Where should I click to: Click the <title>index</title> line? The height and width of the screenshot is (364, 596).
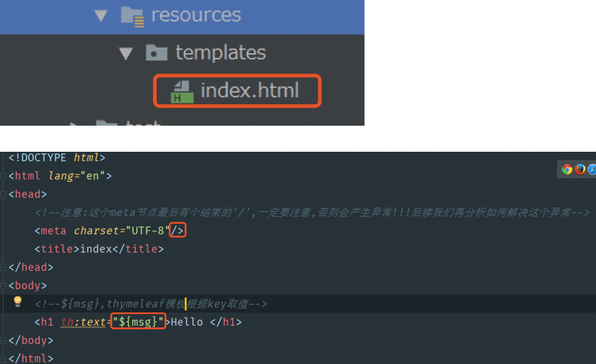pos(99,249)
